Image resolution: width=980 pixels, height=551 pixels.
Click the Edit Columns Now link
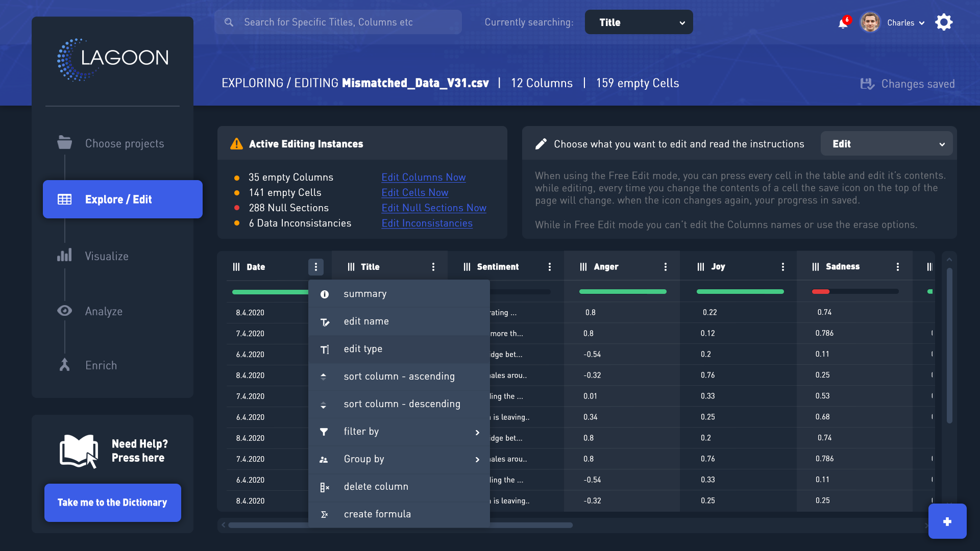[x=424, y=177]
